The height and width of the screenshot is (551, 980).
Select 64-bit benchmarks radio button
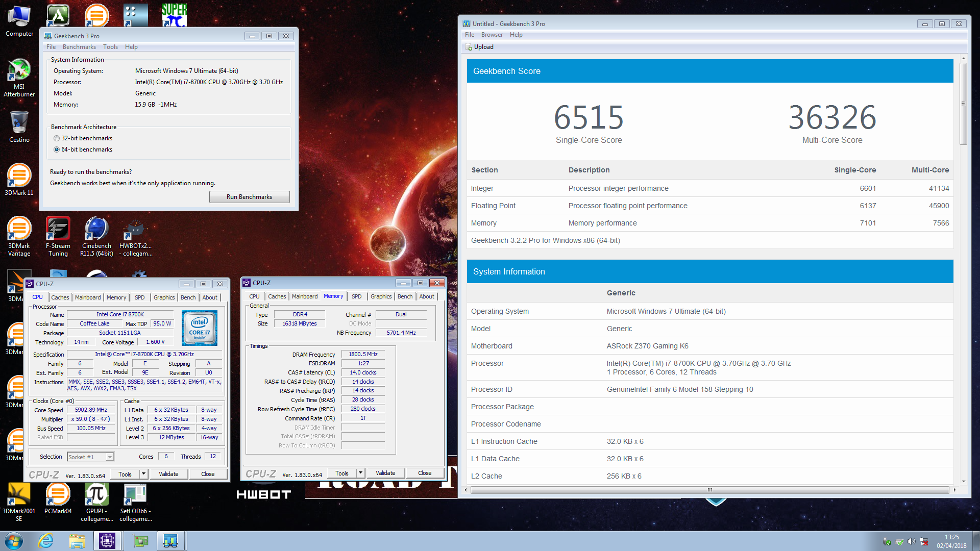click(56, 149)
